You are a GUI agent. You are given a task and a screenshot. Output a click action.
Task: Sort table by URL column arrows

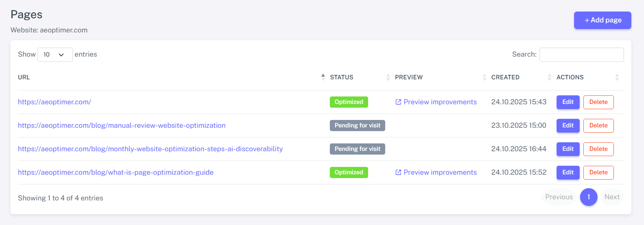point(323,77)
